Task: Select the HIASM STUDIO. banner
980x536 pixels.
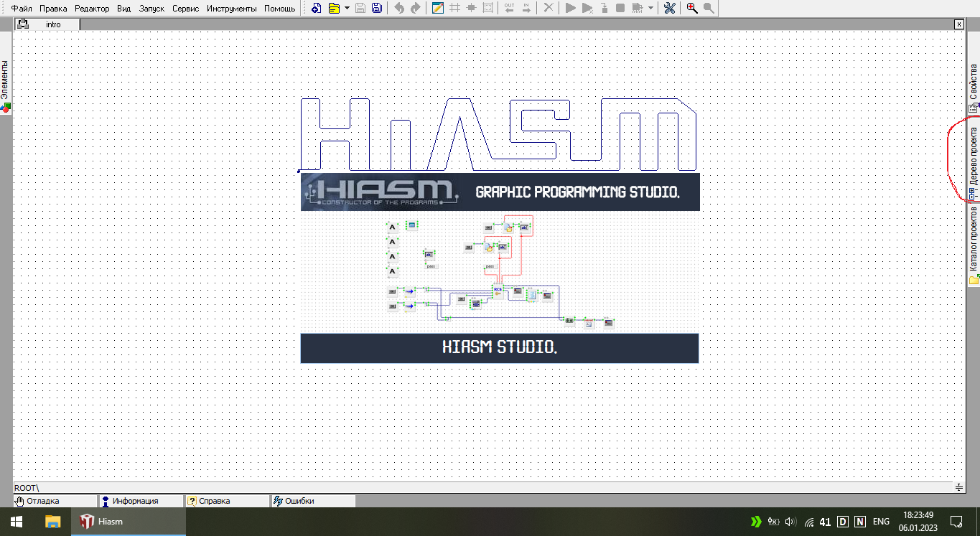Action: pyautogui.click(x=500, y=348)
